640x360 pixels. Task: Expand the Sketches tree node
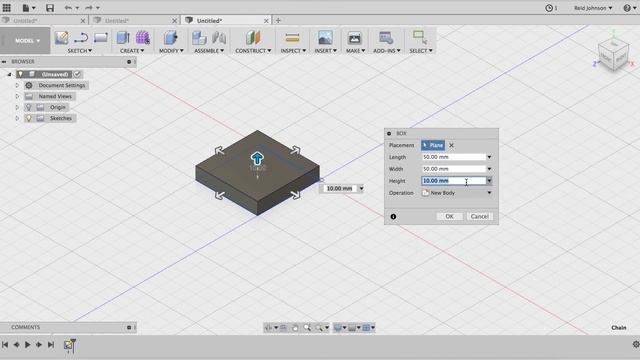coord(17,118)
